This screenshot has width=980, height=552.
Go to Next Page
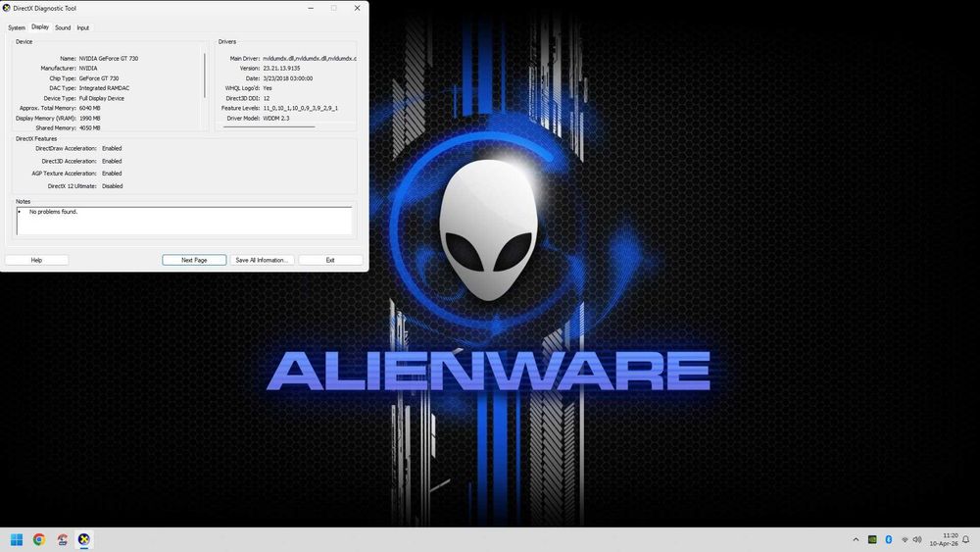tap(194, 260)
